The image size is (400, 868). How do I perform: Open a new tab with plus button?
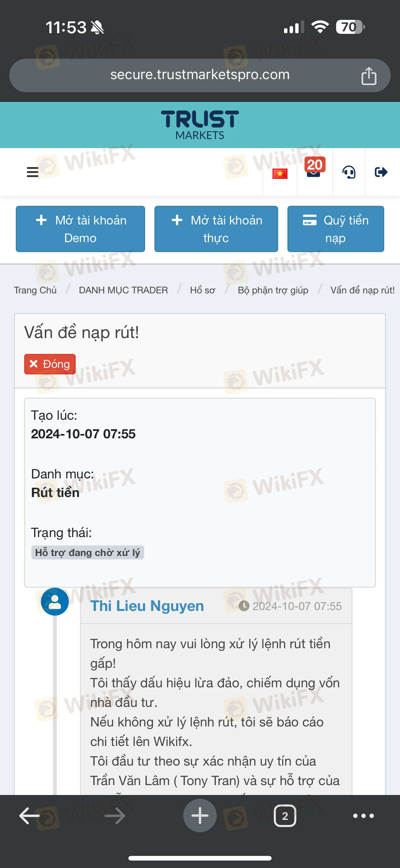(x=200, y=816)
